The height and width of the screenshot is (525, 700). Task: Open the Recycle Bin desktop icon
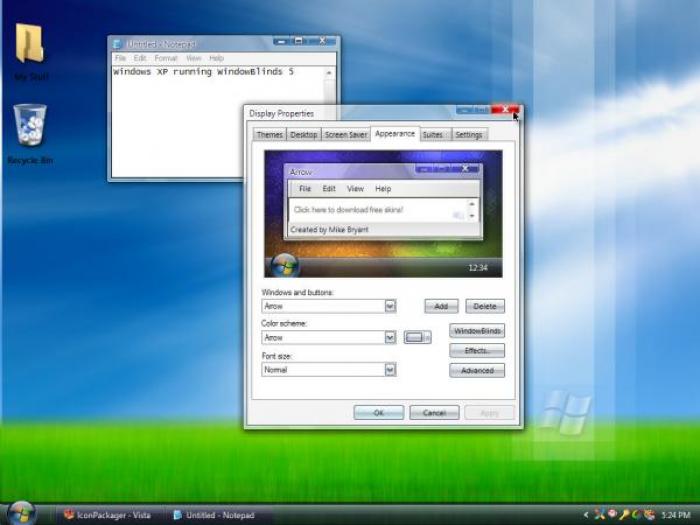pyautogui.click(x=29, y=128)
